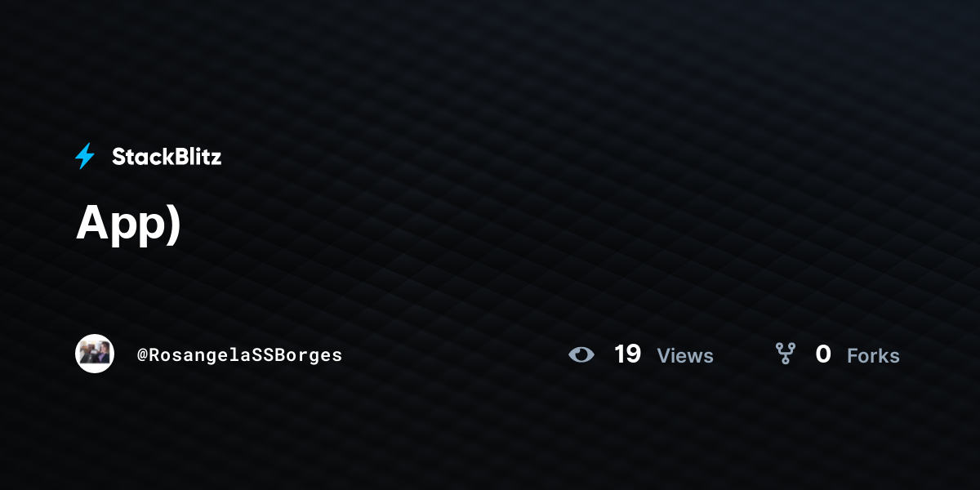980x490 pixels.
Task: Select the heading text App)
Action: (128, 223)
